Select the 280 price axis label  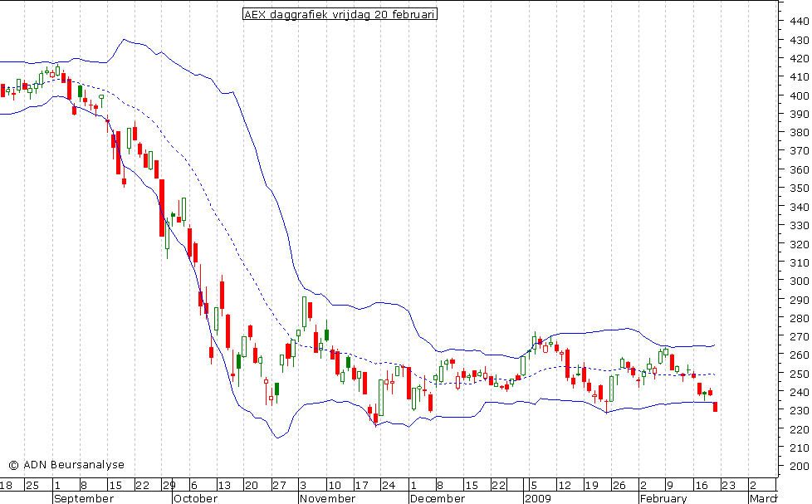pyautogui.click(x=800, y=318)
